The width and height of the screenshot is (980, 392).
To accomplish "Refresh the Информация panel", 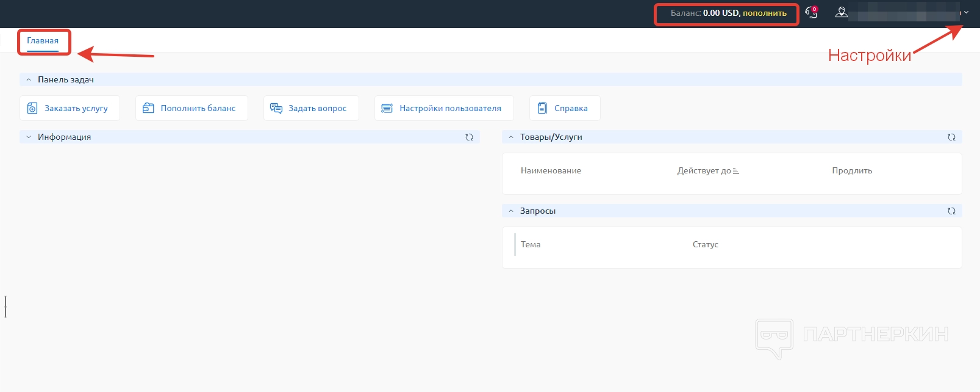I will [469, 137].
